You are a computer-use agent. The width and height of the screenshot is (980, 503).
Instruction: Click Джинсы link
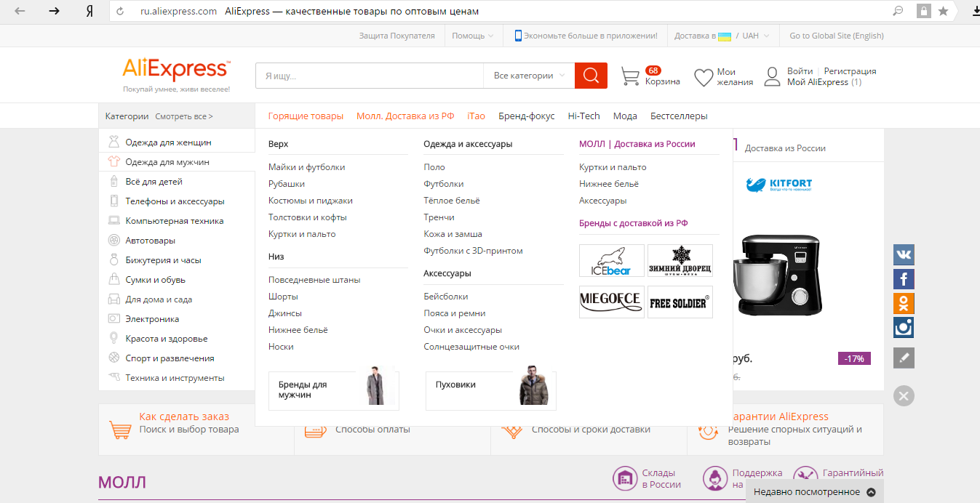coord(285,313)
